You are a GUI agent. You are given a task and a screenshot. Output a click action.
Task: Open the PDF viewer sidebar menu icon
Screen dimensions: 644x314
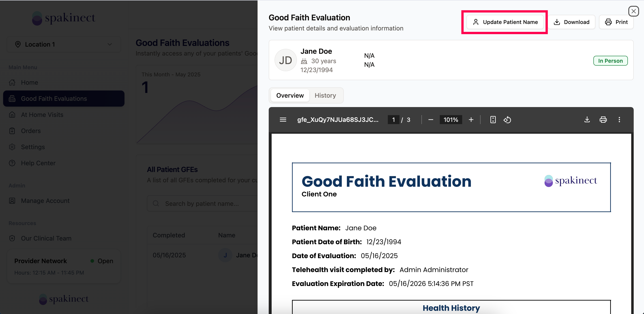283,120
